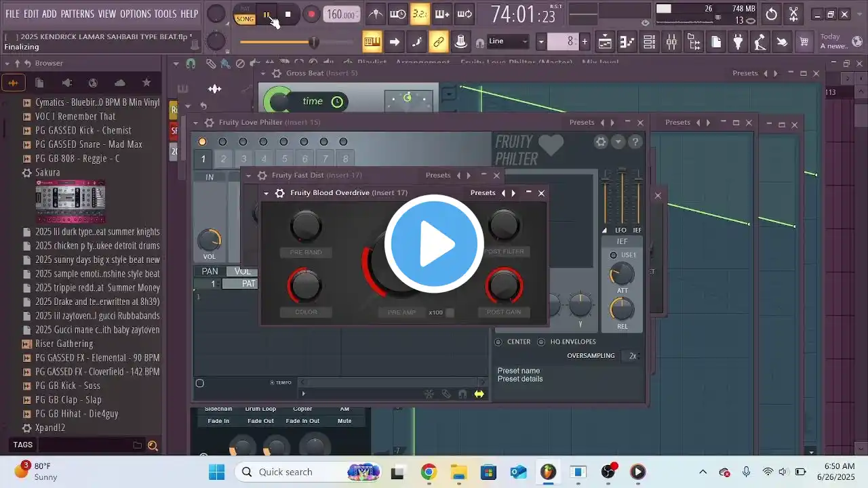Viewport: 868px width, 488px height.
Task: Toggle typing keyboard to piano icon
Action: (x=372, y=42)
